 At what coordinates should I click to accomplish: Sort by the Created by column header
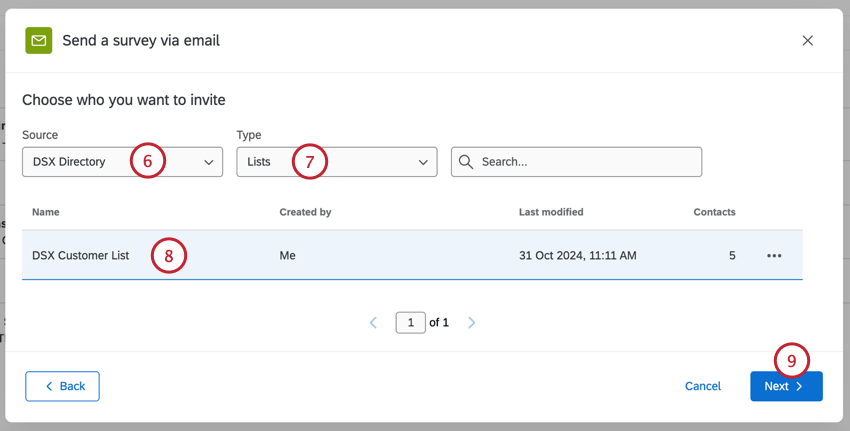pyautogui.click(x=305, y=212)
